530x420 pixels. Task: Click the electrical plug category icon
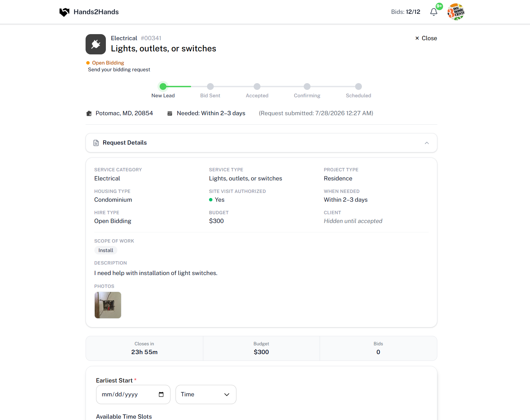pyautogui.click(x=96, y=44)
